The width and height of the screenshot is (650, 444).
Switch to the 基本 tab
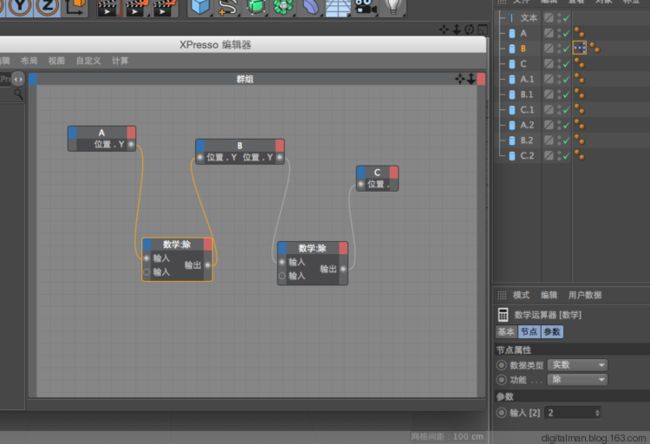pyautogui.click(x=506, y=332)
